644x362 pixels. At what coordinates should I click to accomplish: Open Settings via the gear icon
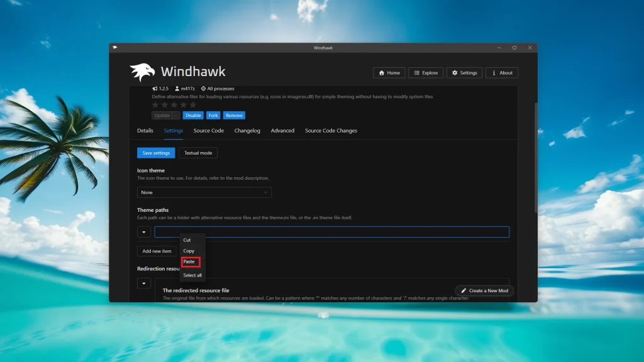pos(455,72)
